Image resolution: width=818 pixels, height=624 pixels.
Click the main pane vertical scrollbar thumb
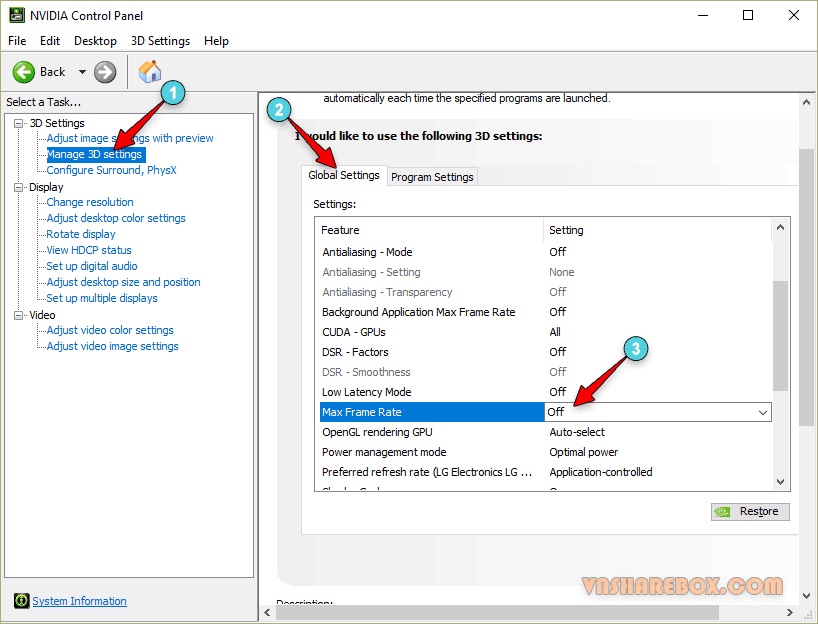tap(806, 287)
